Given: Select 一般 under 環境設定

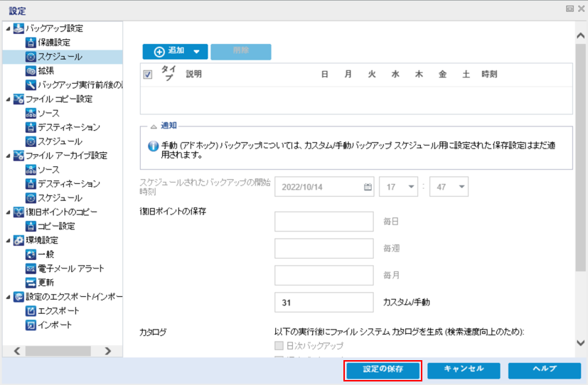Looking at the screenshot, I should (x=46, y=254).
